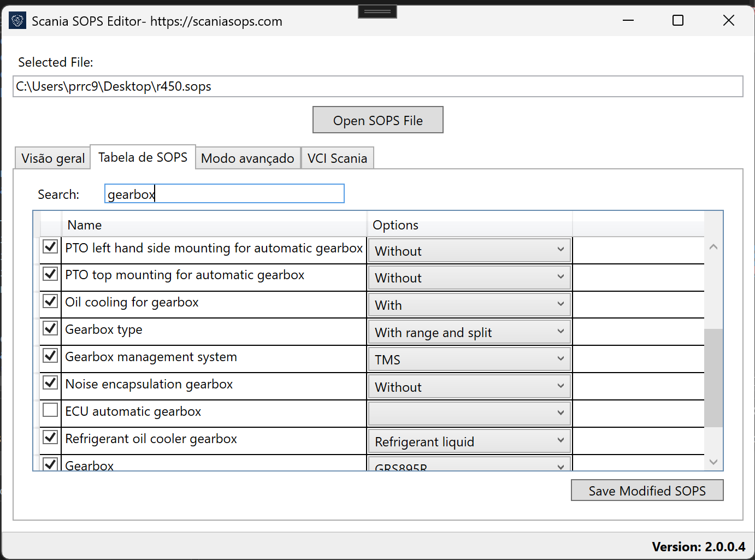Screen dimensions: 755x560
Task: Click the Open SOPS File button
Action: (377, 120)
